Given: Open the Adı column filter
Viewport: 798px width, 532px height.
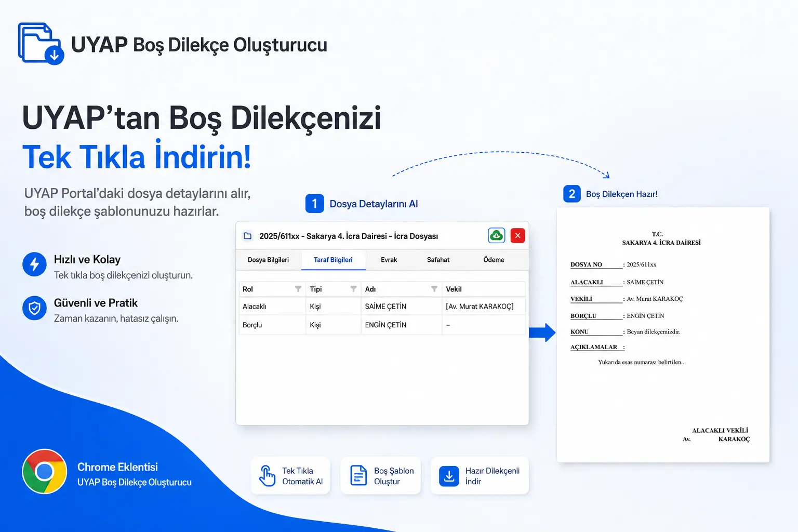Looking at the screenshot, I should 434,289.
